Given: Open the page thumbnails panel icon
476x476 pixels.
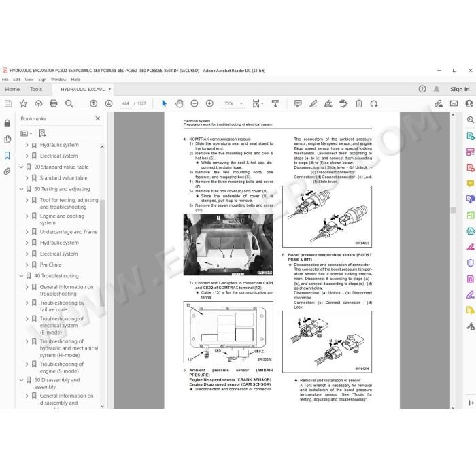Looking at the screenshot, I should (x=7, y=139).
